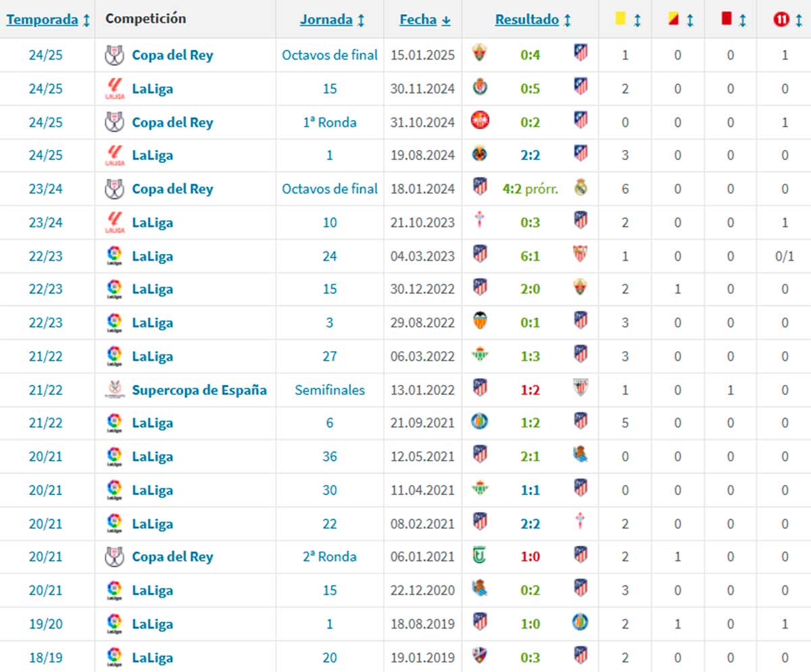Screen dimensions: 811x672
Task: Open the 6:1 result from 04.03.2023
Action: 530,255
